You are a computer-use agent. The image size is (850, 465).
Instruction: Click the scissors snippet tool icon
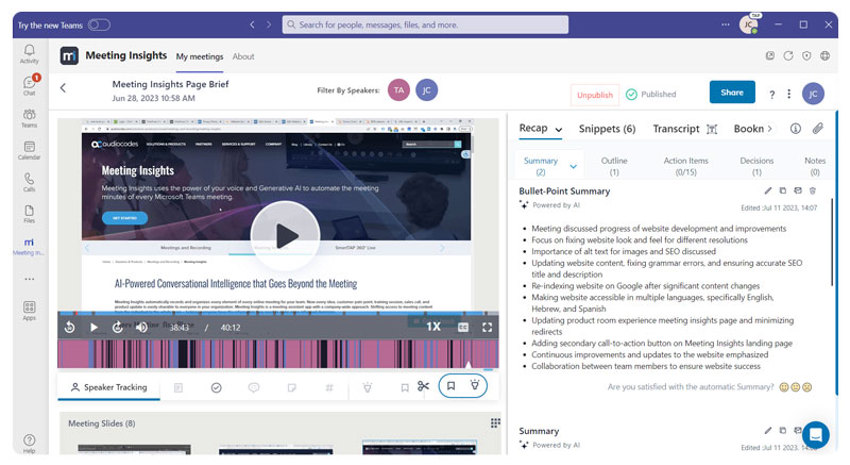423,387
